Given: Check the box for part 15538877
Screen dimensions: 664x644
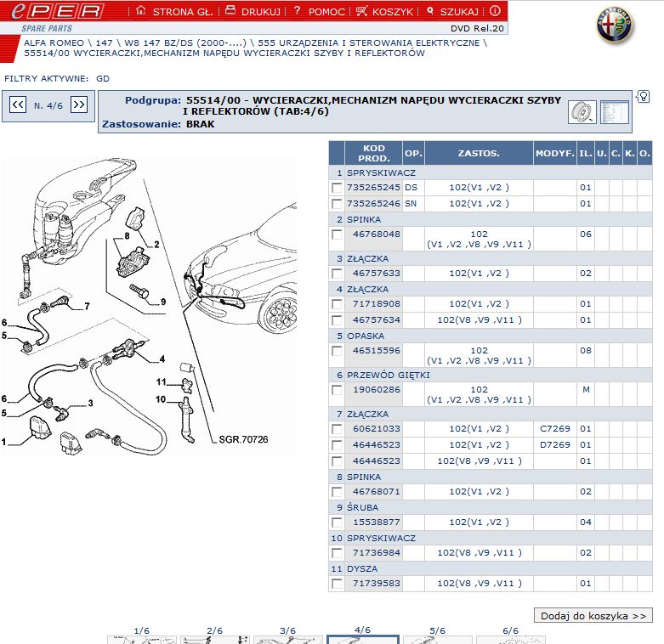Looking at the screenshot, I should click(x=337, y=523).
